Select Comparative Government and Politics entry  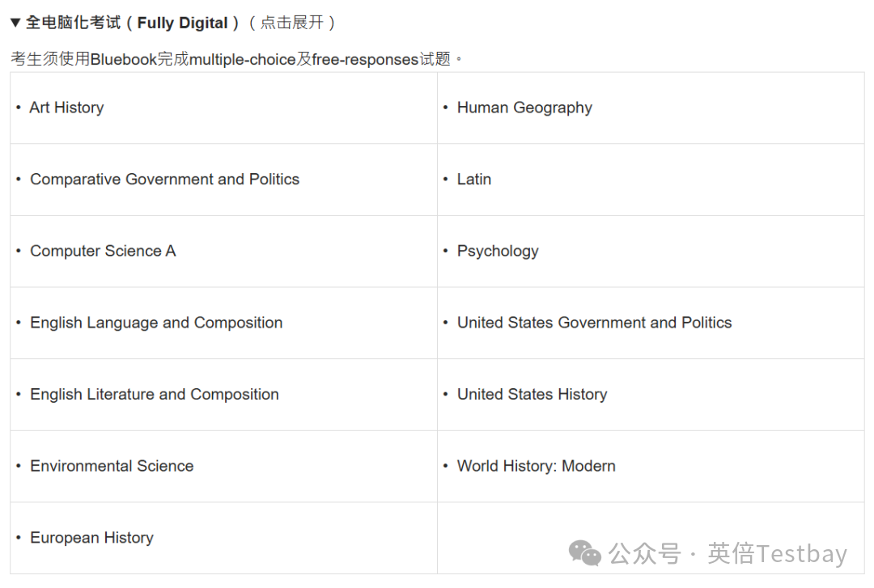click(x=164, y=180)
